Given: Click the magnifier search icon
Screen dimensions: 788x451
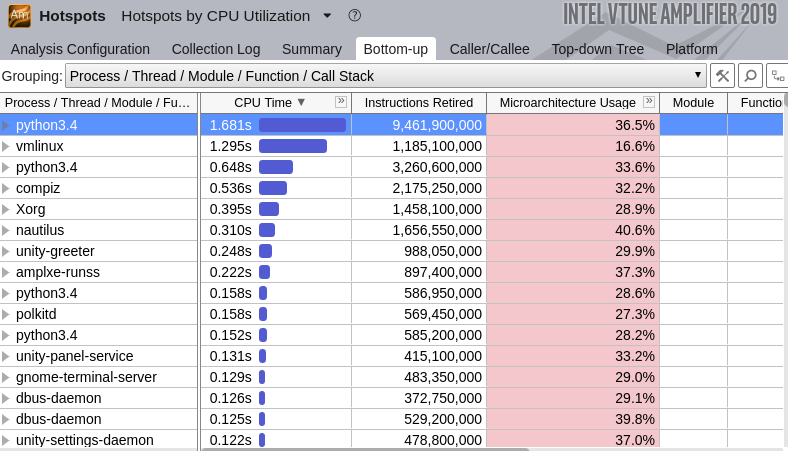Looking at the screenshot, I should coord(750,75).
